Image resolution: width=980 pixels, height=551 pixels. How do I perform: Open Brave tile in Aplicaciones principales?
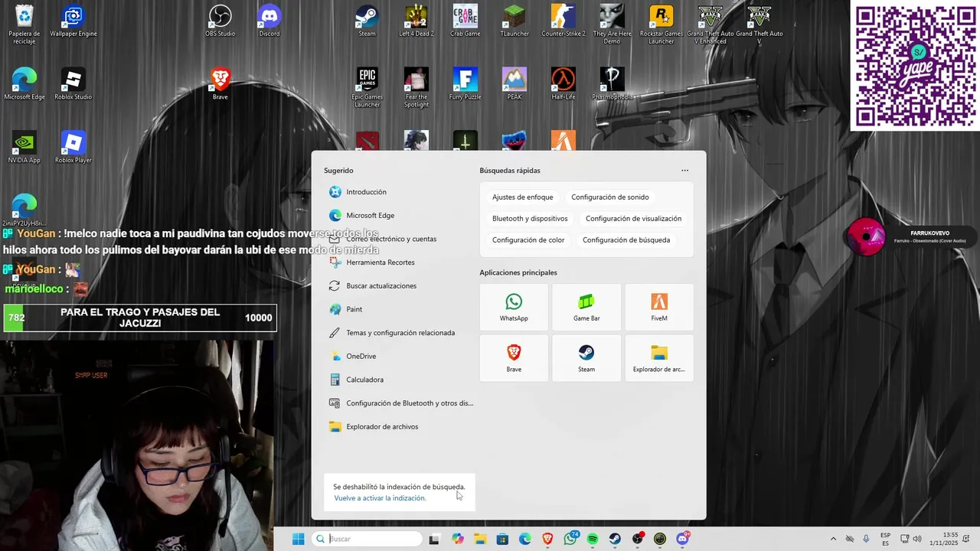point(514,357)
